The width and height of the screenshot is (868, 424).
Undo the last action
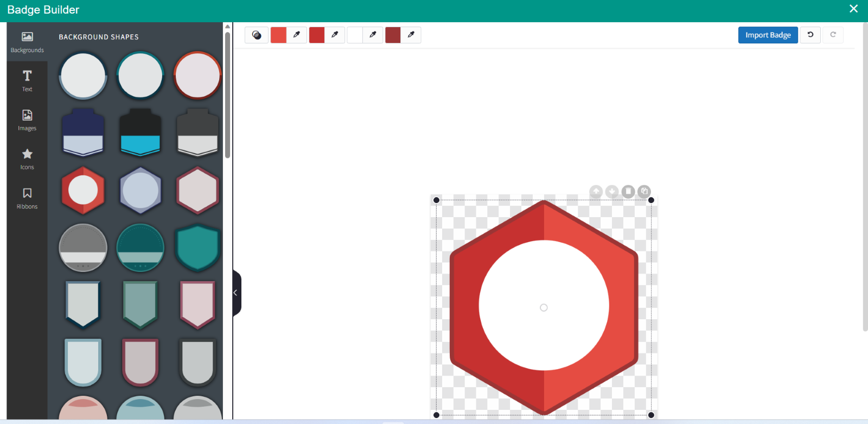click(810, 35)
